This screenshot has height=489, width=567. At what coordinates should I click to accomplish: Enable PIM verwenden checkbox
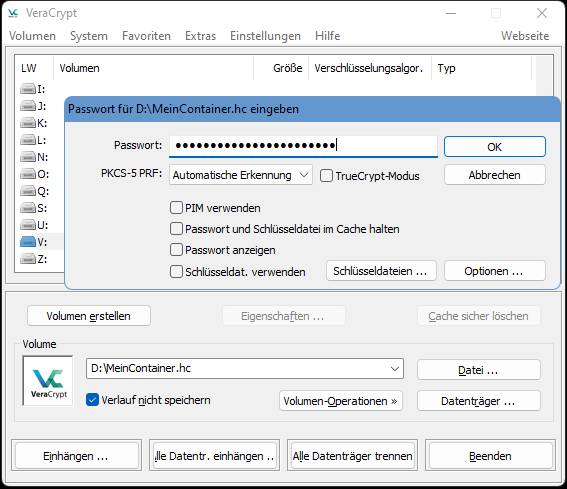click(176, 208)
